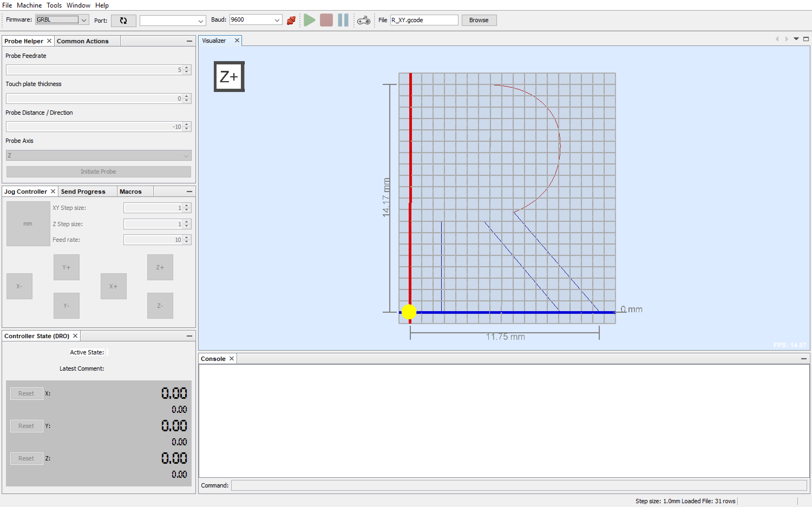Click the Y- jog button

(x=66, y=305)
